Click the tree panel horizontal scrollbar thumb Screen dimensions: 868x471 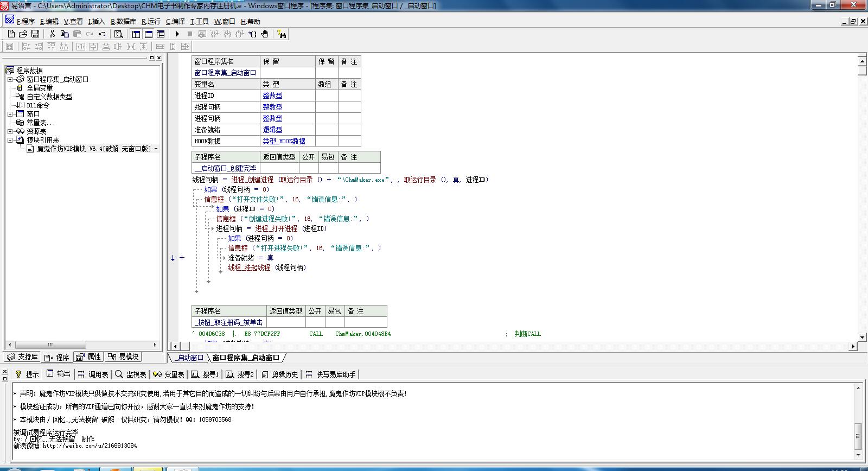pyautogui.click(x=50, y=345)
